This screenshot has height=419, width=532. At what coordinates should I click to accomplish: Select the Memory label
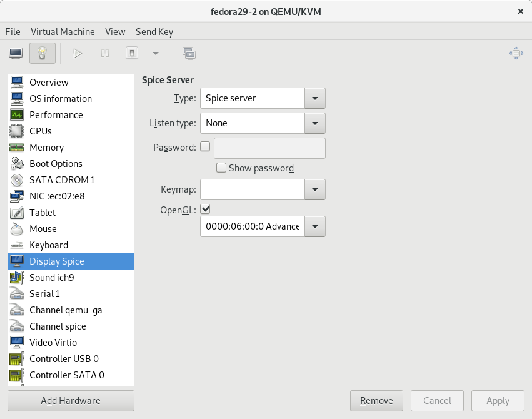click(46, 148)
